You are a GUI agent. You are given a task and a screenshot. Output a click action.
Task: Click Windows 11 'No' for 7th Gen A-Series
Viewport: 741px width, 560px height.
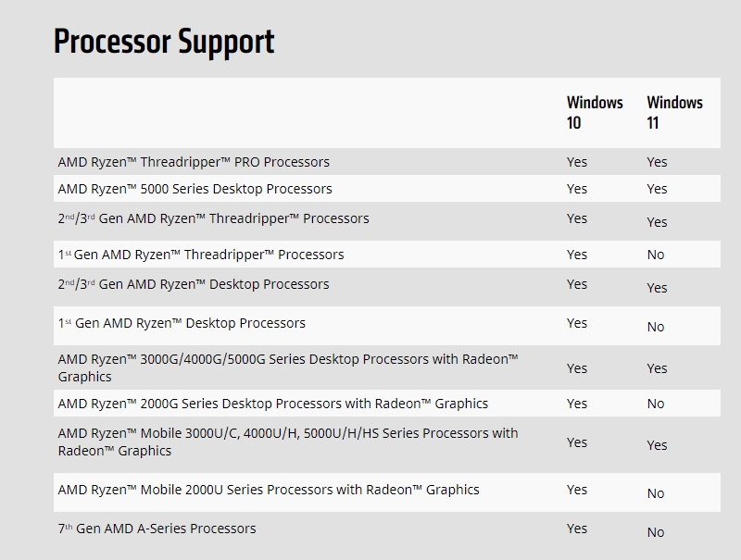(x=656, y=532)
